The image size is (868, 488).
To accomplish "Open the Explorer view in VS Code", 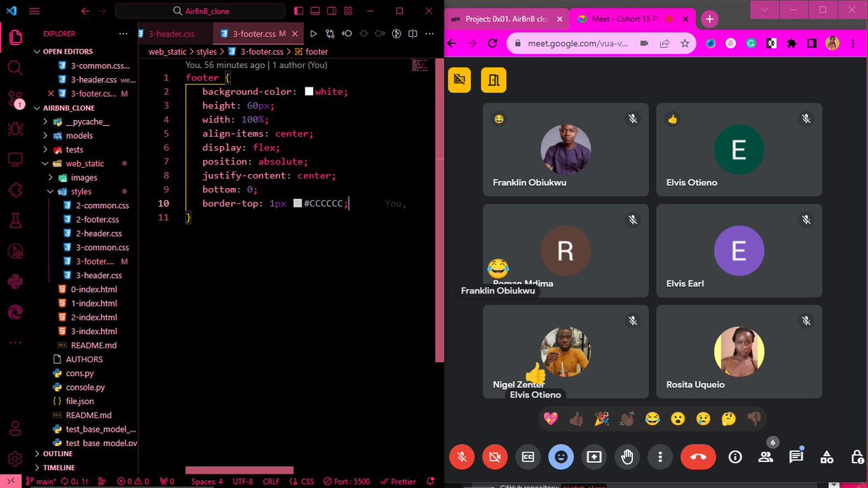I will pos(15,36).
